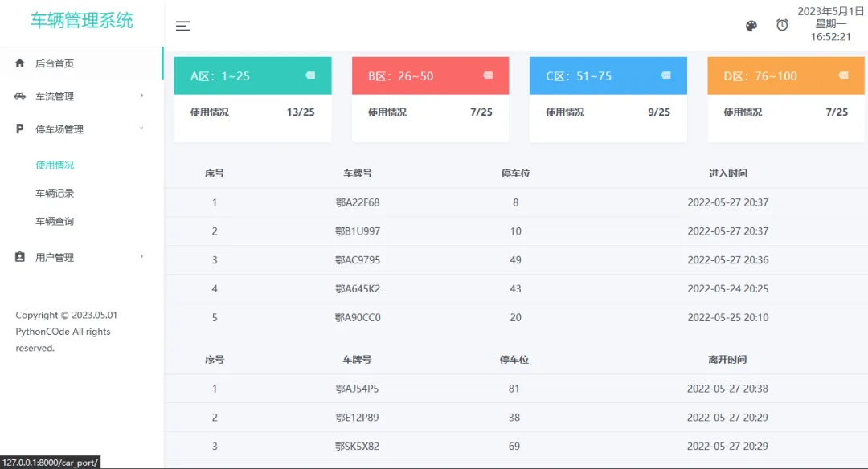868x469 pixels.
Task: Click the P parking icon
Action: click(20, 128)
